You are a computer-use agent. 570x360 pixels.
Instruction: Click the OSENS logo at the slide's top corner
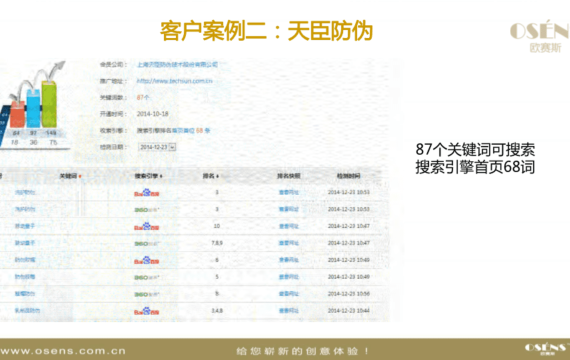[540, 36]
